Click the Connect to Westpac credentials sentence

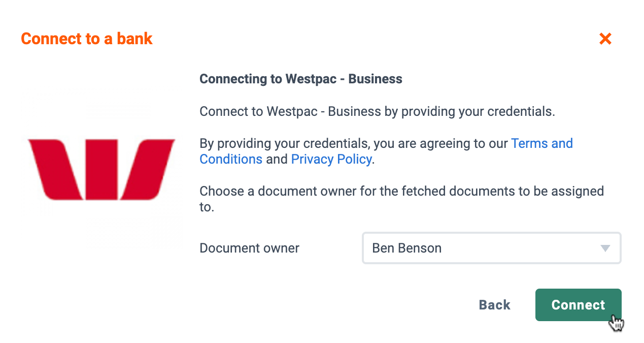[377, 111]
